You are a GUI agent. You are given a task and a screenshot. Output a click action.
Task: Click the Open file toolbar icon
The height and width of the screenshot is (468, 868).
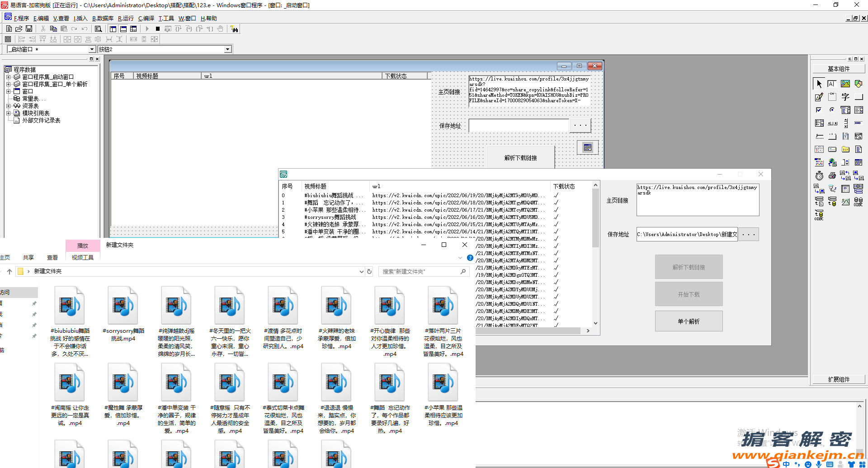click(19, 28)
